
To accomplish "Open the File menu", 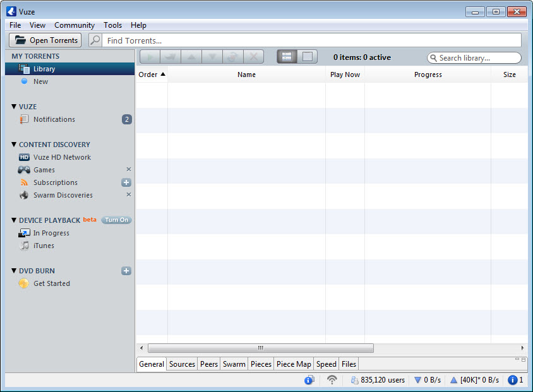I will (15, 25).
